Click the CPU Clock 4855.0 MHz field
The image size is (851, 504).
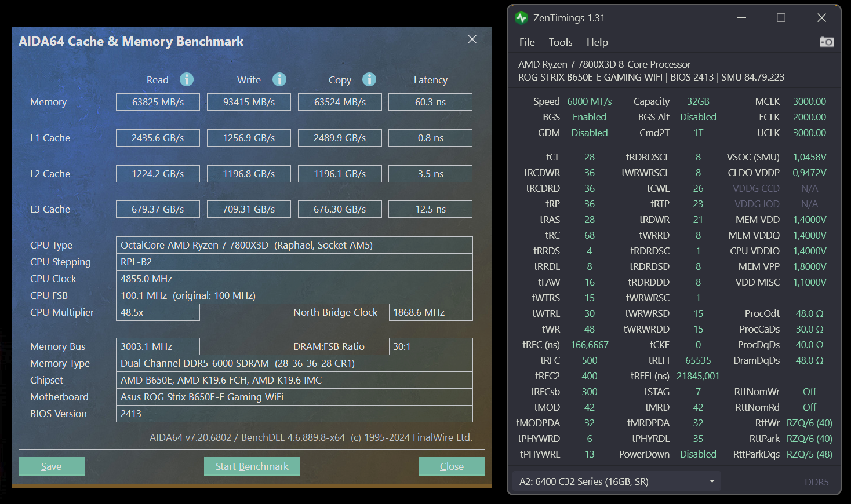(x=294, y=279)
